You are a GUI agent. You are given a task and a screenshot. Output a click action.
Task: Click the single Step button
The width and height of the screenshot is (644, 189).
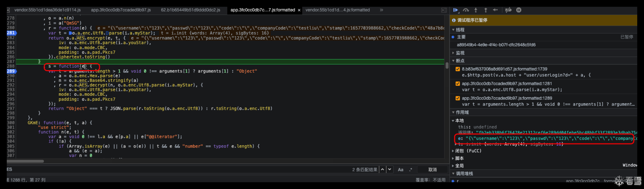[x=495, y=10]
